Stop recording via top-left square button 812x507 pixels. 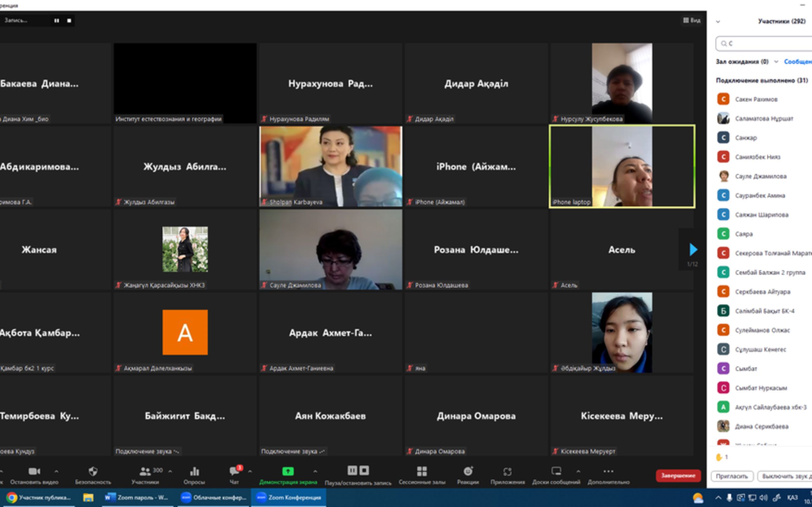[x=69, y=21]
